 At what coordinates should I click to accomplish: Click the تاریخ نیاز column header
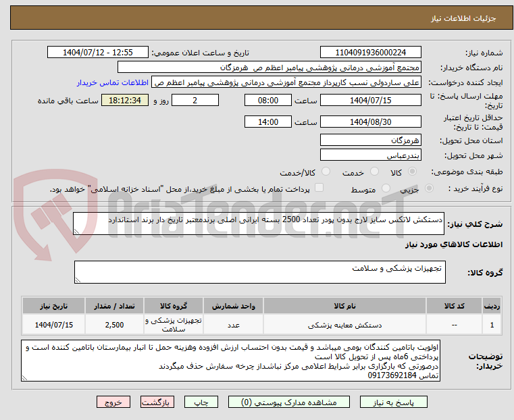[54, 306]
